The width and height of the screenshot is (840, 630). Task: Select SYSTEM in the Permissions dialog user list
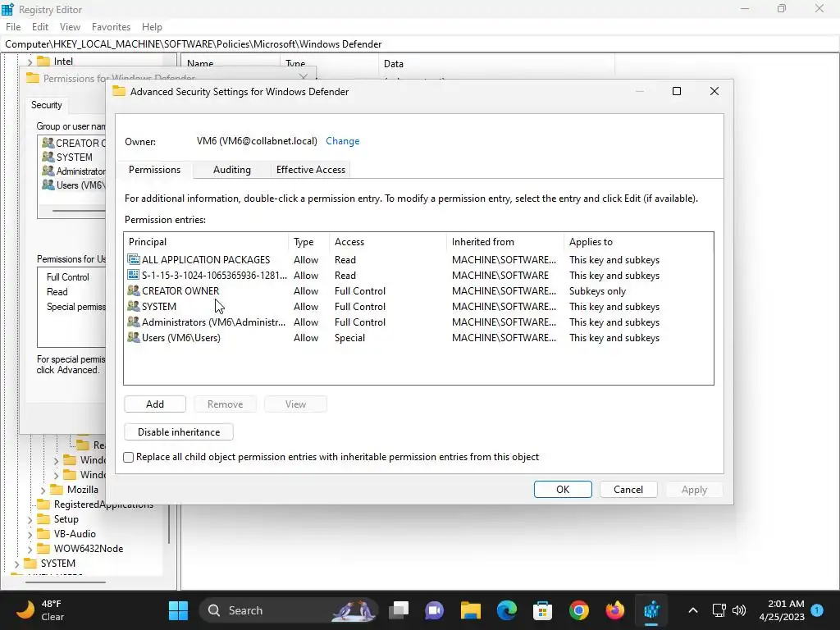click(x=72, y=157)
